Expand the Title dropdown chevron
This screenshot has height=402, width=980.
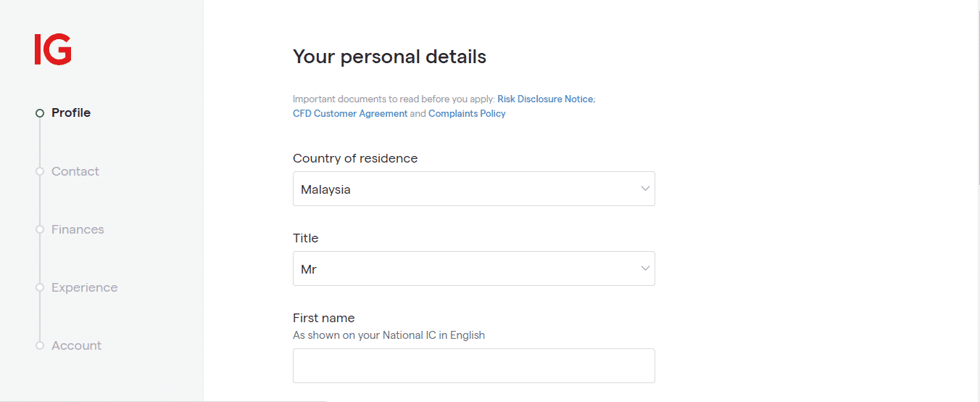(645, 268)
